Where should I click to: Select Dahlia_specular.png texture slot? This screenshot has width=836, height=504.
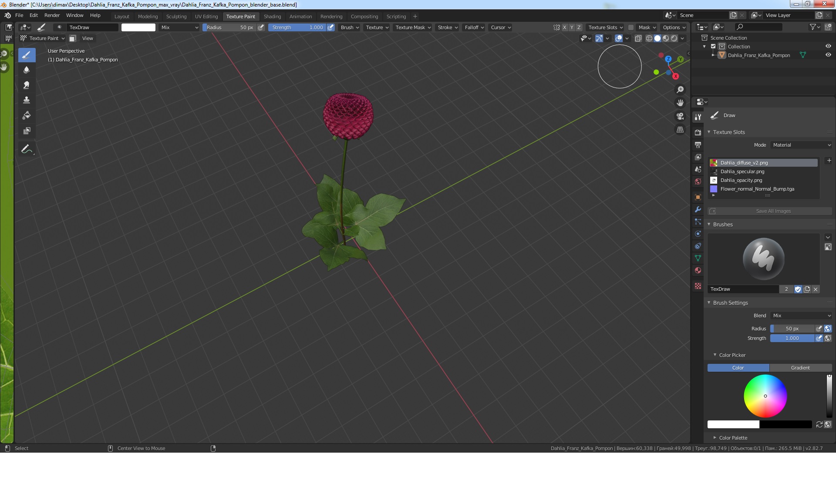pos(764,171)
